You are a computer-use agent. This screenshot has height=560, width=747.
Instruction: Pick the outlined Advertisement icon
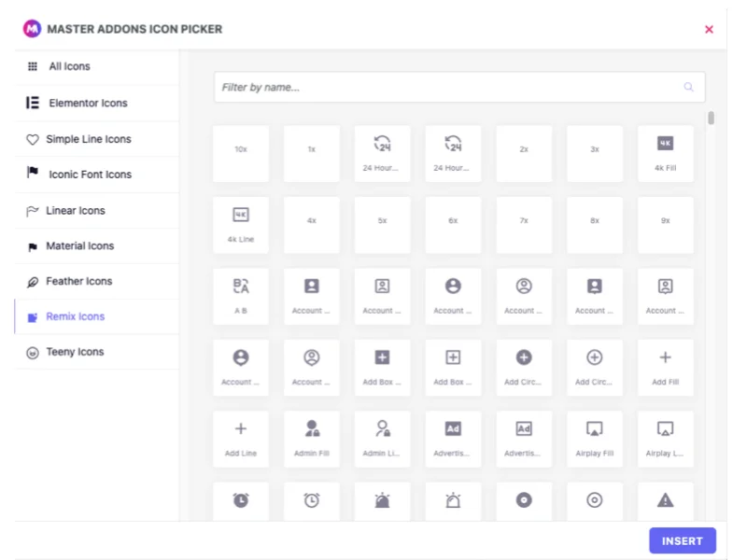coord(524,439)
